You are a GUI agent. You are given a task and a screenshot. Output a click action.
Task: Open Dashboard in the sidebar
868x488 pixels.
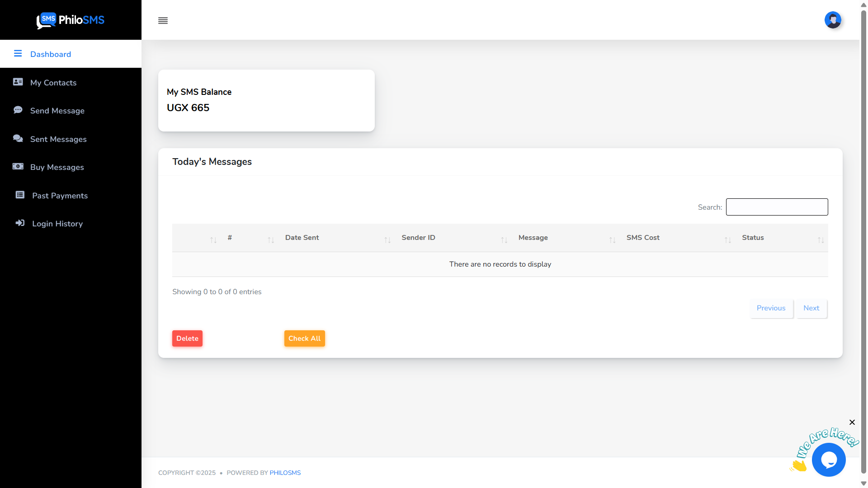coord(51,54)
